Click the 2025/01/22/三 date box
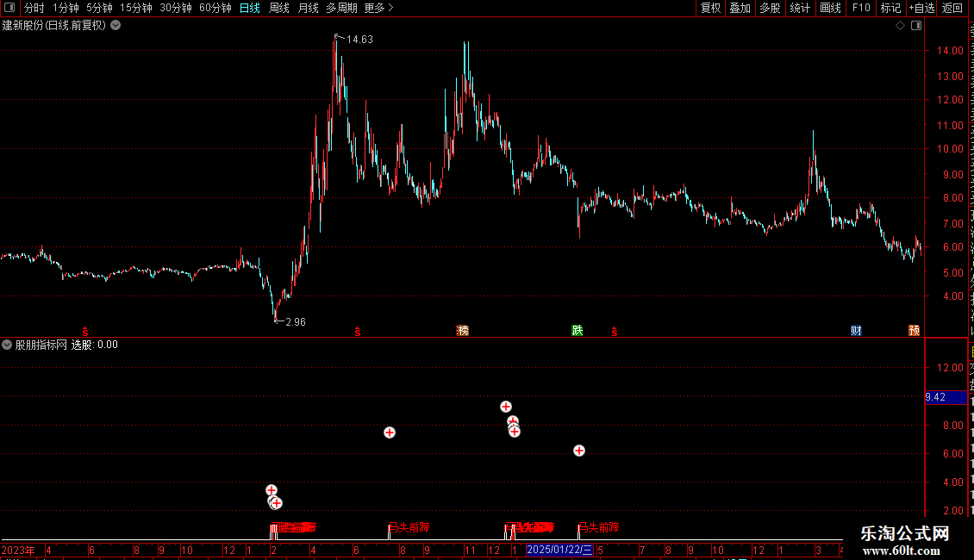 click(x=559, y=550)
